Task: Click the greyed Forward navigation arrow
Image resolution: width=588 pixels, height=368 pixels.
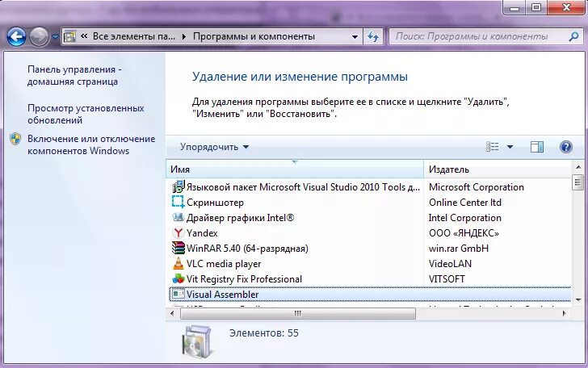Action: coord(39,37)
